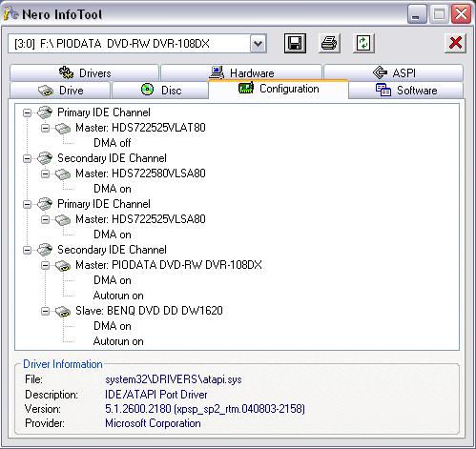Minimize the Nero InfoTool window
476x449 pixels.
coord(416,14)
